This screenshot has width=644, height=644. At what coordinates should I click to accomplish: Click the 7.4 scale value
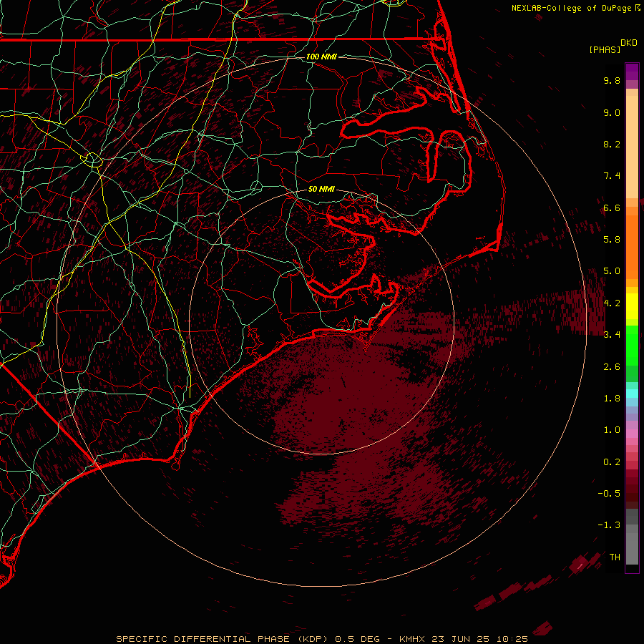(x=612, y=176)
